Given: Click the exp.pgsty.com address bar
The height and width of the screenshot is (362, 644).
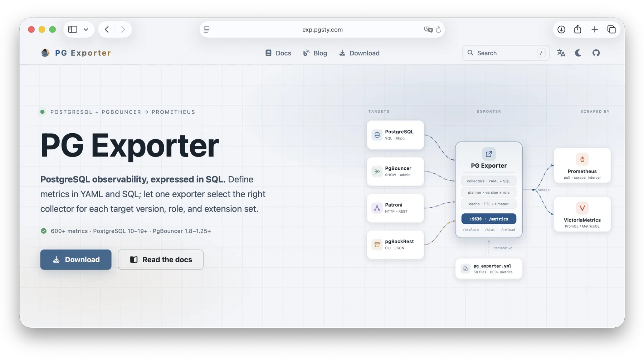Looking at the screenshot, I should pyautogui.click(x=322, y=29).
